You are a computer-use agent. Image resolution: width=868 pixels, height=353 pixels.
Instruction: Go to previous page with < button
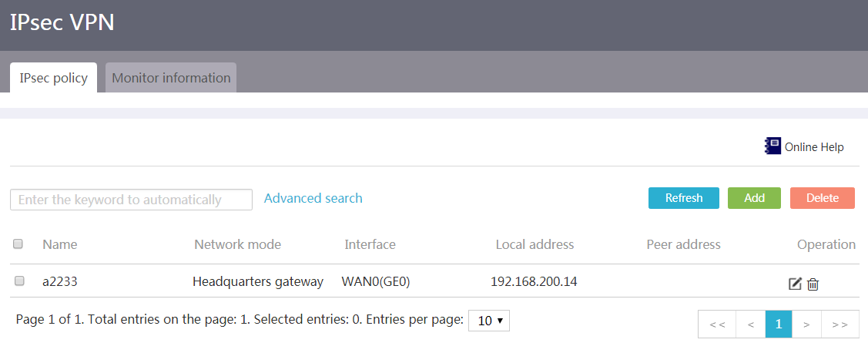[x=751, y=324]
